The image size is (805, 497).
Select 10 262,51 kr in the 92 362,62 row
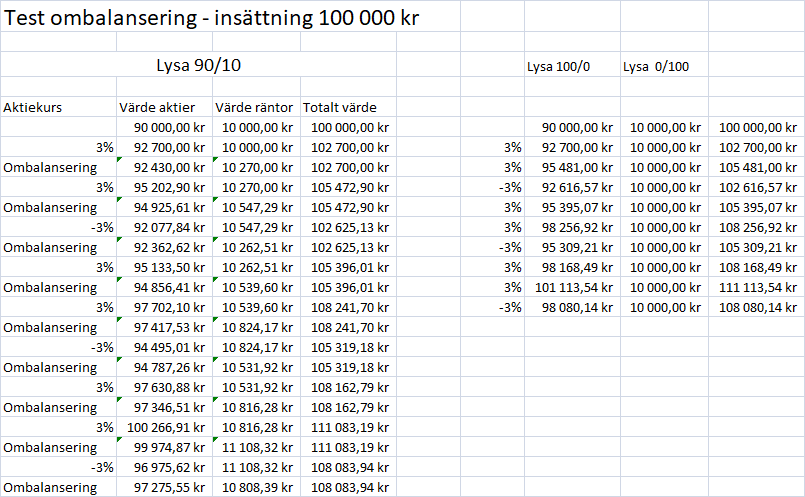pos(257,247)
